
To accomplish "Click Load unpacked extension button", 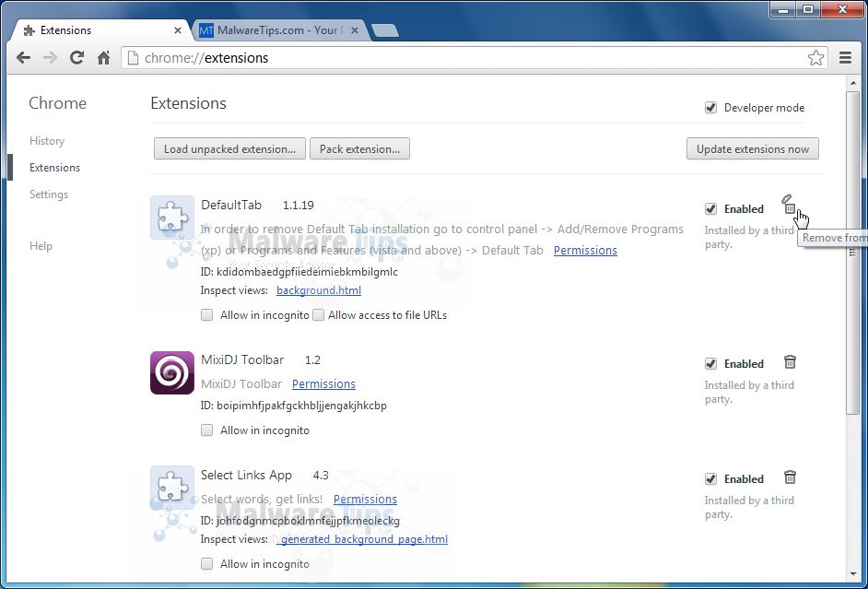I will (x=229, y=149).
